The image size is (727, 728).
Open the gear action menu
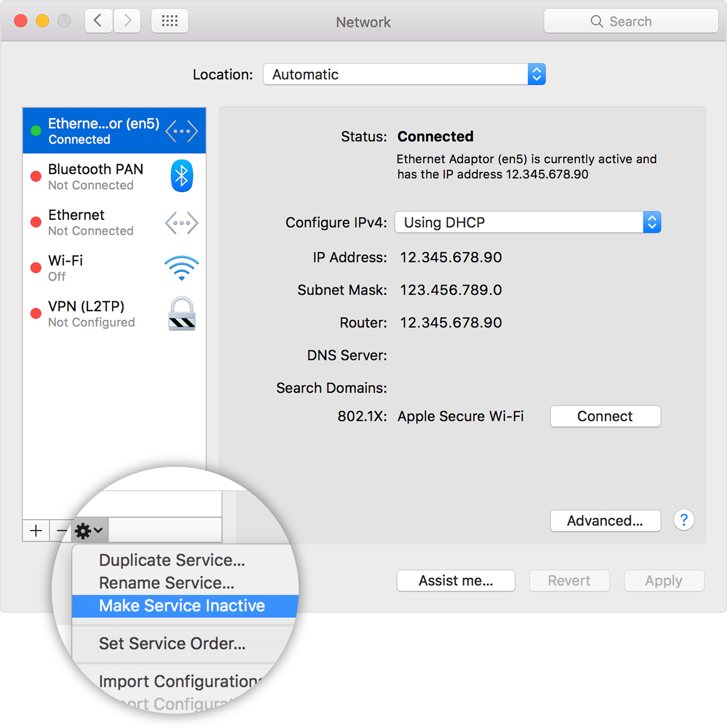point(90,531)
